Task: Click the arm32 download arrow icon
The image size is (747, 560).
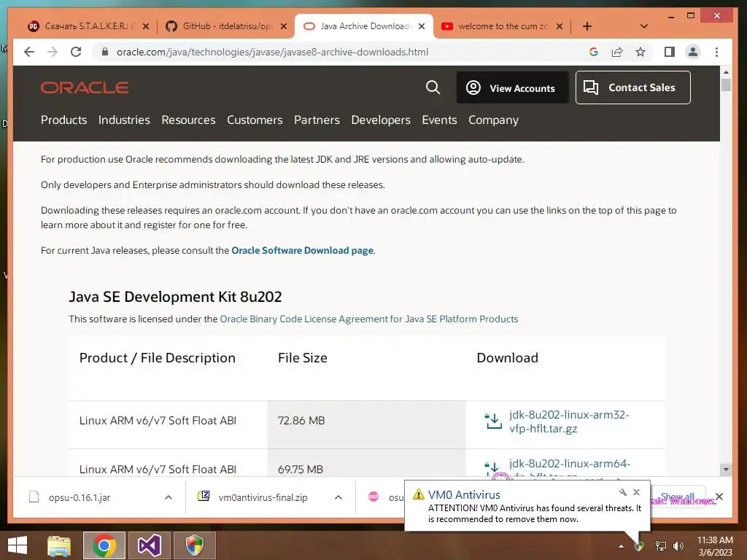Action: click(x=494, y=421)
